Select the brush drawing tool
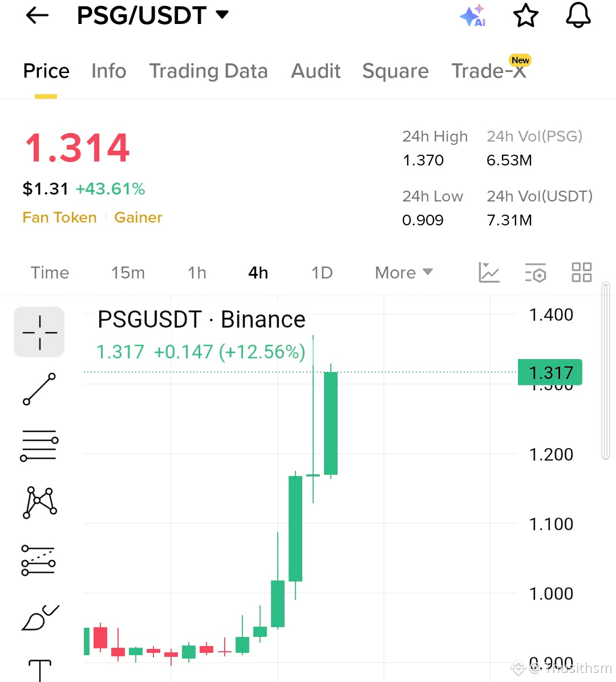The image size is (616, 682). tap(40, 618)
